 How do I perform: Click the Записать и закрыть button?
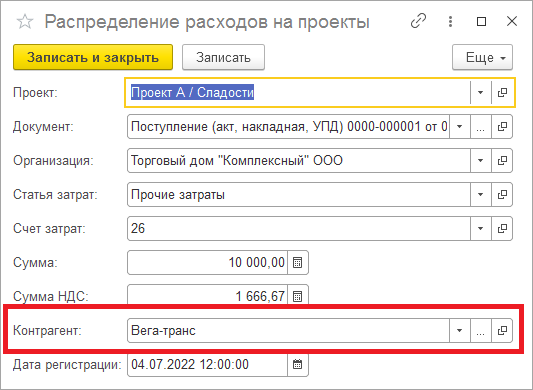click(x=93, y=57)
